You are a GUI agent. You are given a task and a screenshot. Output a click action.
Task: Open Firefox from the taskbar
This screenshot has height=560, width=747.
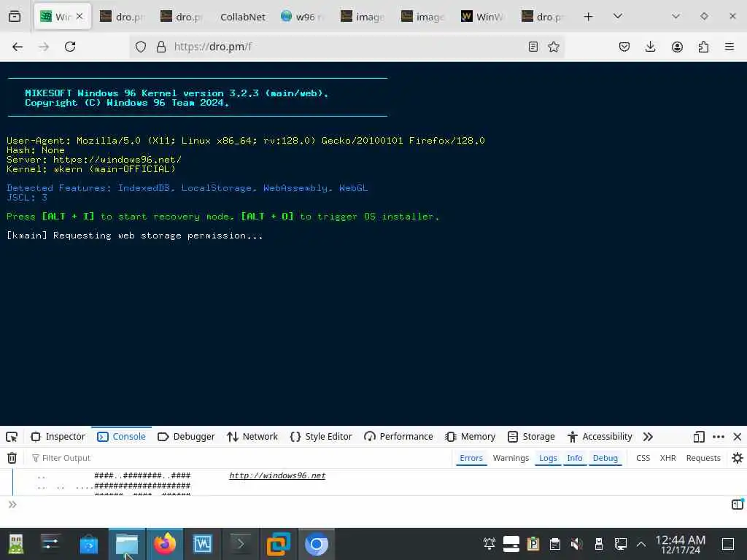(x=164, y=544)
